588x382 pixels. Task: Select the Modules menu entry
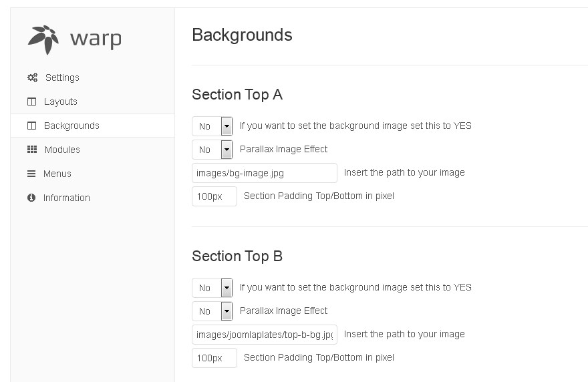tap(62, 150)
